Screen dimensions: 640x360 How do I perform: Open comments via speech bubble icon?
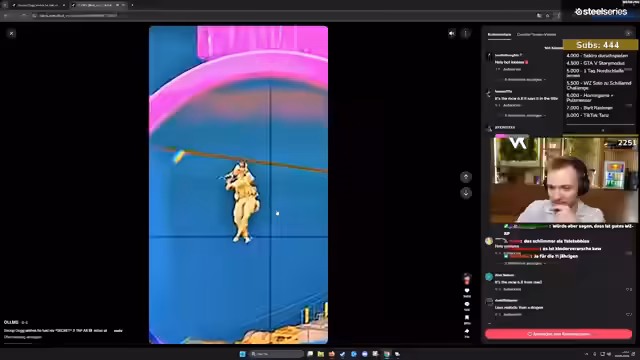click(x=467, y=304)
